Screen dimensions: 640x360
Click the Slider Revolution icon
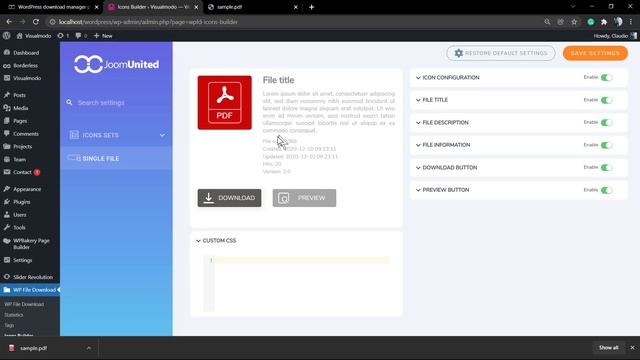(x=7, y=277)
